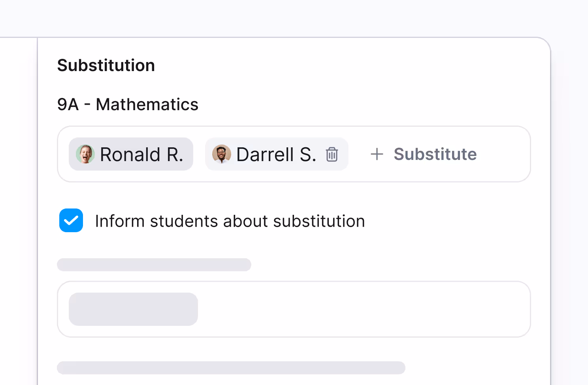This screenshot has width=588, height=385.
Task: Click the short gray placeholder bar below the checkbox
Action: pos(154,265)
